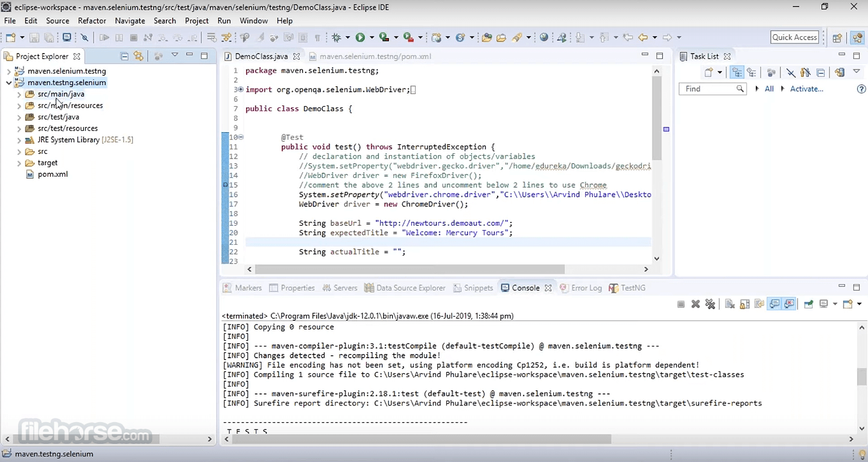Open the Window menu
The image size is (868, 462).
point(253,21)
